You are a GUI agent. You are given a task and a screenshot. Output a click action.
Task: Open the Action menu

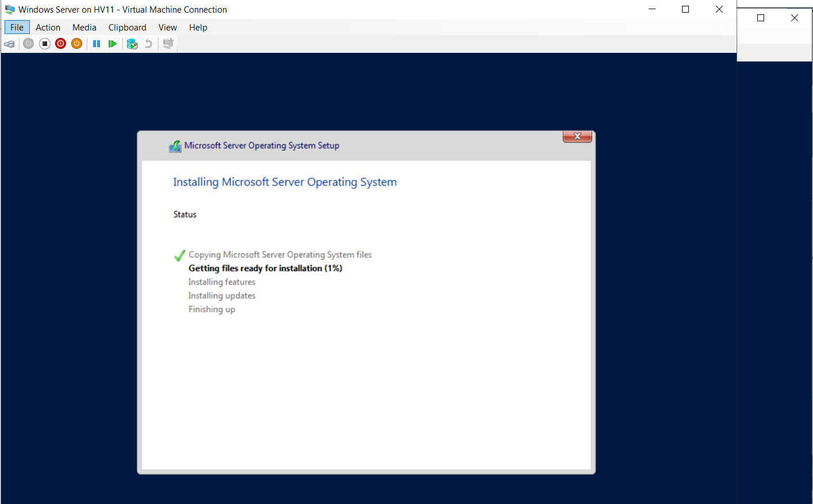[x=48, y=27]
